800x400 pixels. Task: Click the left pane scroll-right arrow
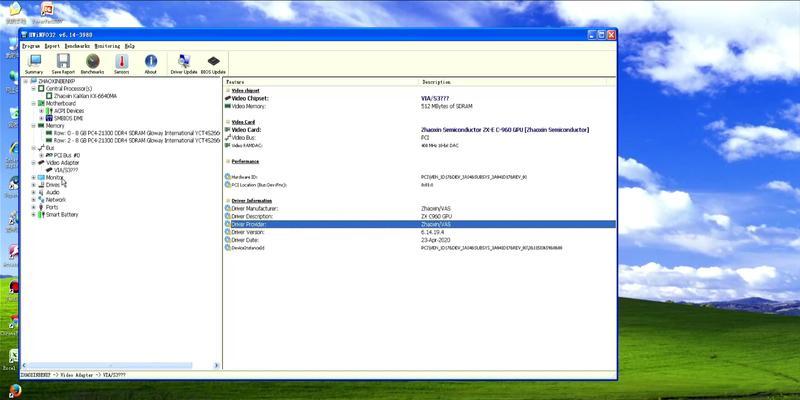216,365
